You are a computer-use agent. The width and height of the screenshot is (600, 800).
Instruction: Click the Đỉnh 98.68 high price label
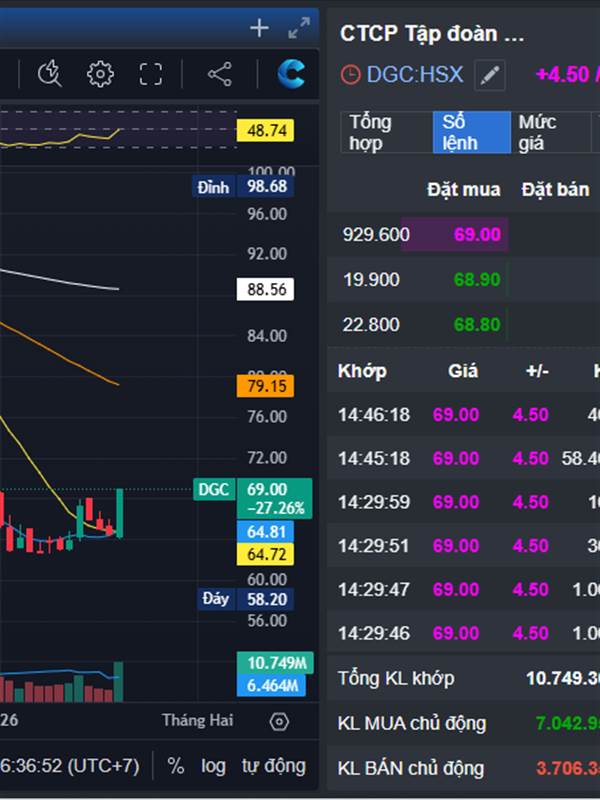pos(245,187)
